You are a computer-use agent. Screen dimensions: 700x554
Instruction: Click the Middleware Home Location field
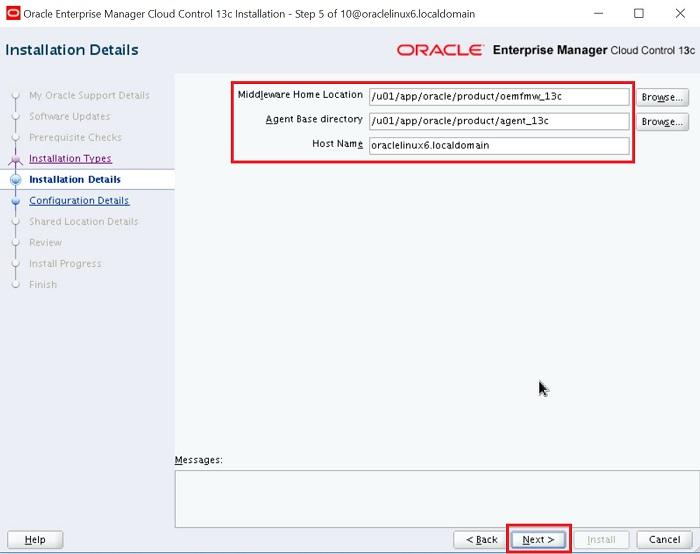(499, 96)
